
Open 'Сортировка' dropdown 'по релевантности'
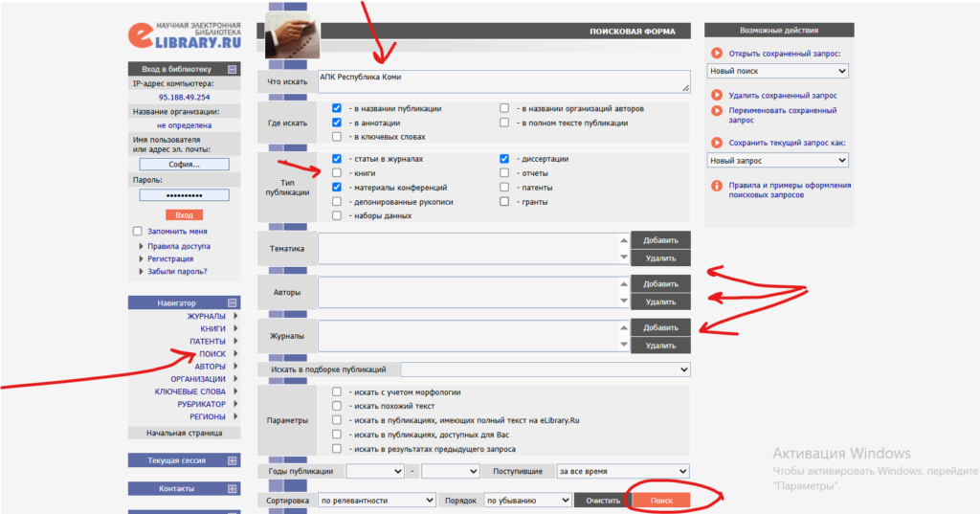[x=377, y=501]
